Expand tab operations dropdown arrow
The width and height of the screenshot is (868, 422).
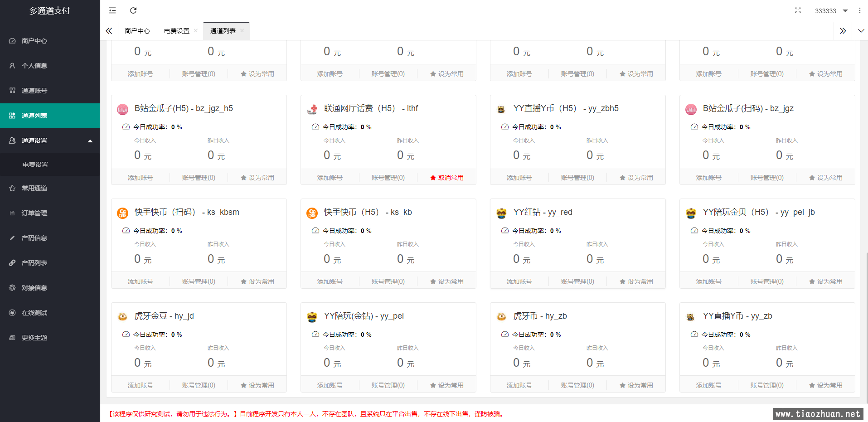(861, 31)
